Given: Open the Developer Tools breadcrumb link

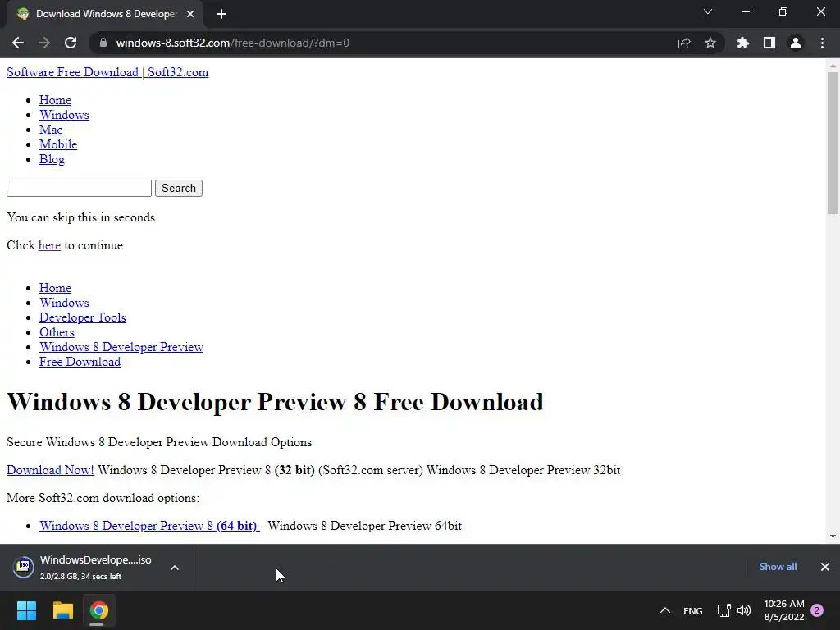Looking at the screenshot, I should coord(83,317).
